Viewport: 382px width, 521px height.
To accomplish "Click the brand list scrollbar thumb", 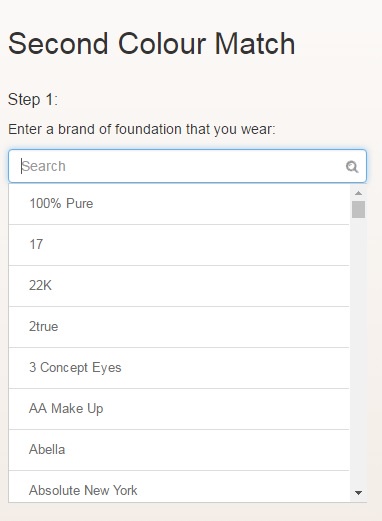I will click(x=358, y=209).
